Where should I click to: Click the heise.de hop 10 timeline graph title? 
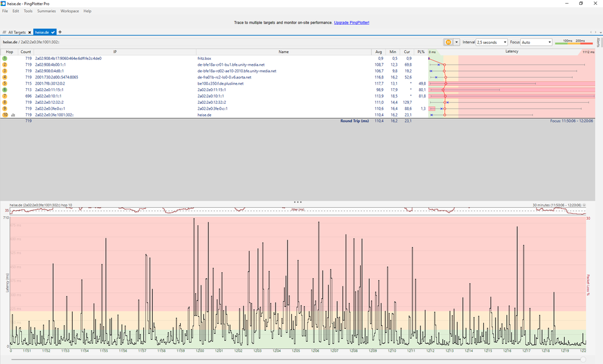point(40,205)
